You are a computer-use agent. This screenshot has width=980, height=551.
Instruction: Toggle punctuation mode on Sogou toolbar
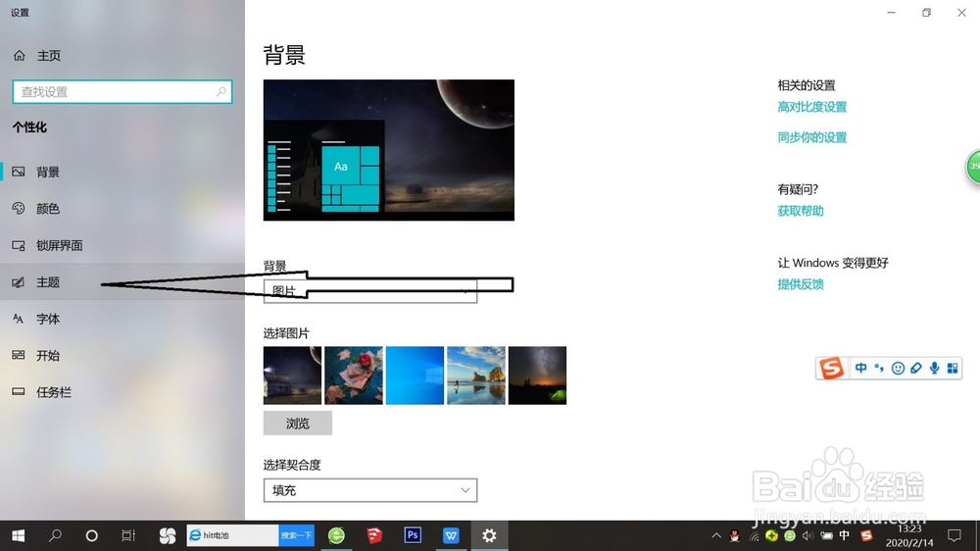pos(879,368)
